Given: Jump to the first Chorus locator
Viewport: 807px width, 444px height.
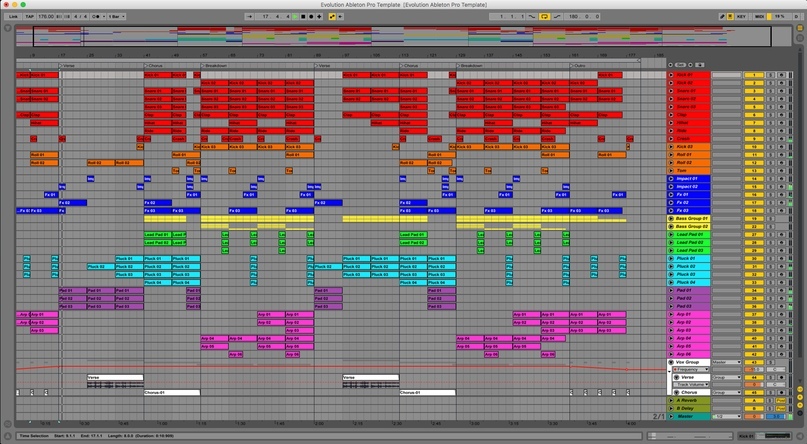Looking at the screenshot, I should (153, 66).
